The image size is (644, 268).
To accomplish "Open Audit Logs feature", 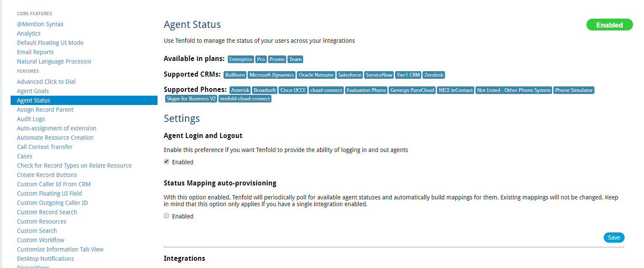I will point(31,119).
